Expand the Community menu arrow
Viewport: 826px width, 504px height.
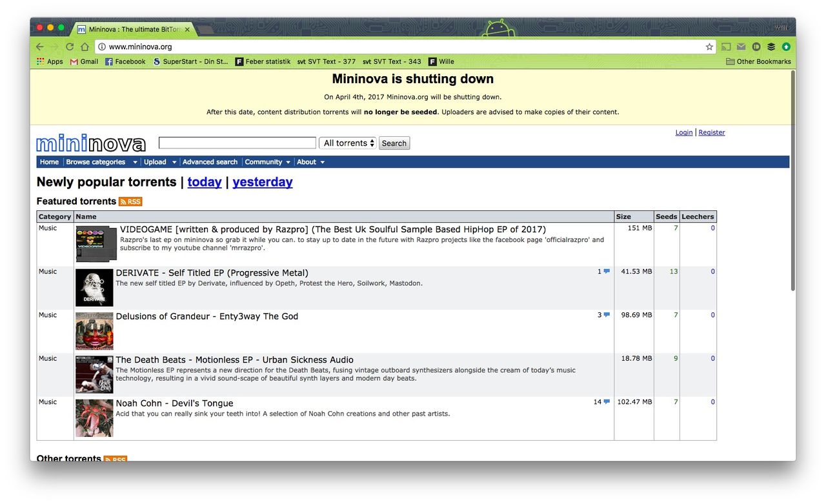click(288, 162)
